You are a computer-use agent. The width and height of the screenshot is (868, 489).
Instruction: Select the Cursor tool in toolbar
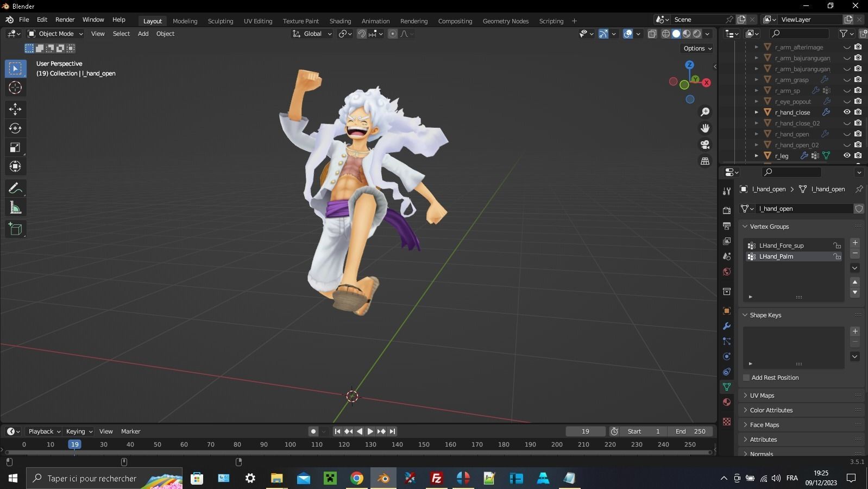pos(15,87)
